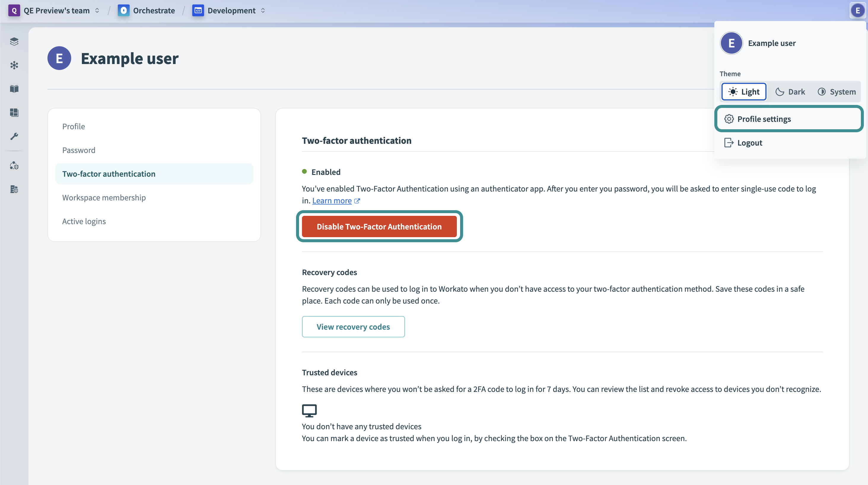Select the Light theme option
Image resolution: width=868 pixels, height=485 pixels.
pos(744,91)
